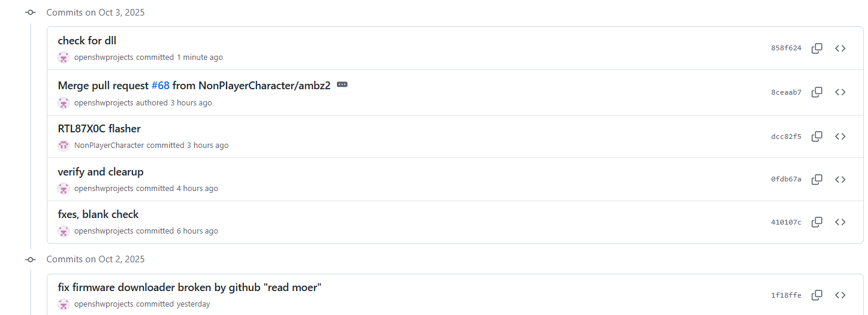Viewport: 868px width, 315px height.
Task: Browse repository at commit dcc82f5
Action: coord(840,137)
